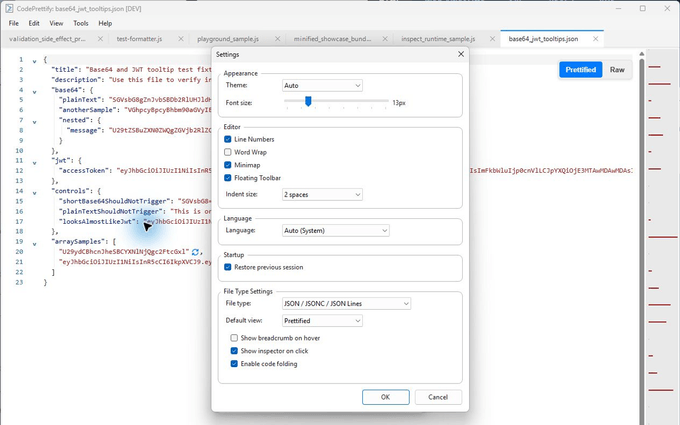This screenshot has width=680, height=425.
Task: Click the refresh icon after line 20 string
Action: pyautogui.click(x=196, y=252)
